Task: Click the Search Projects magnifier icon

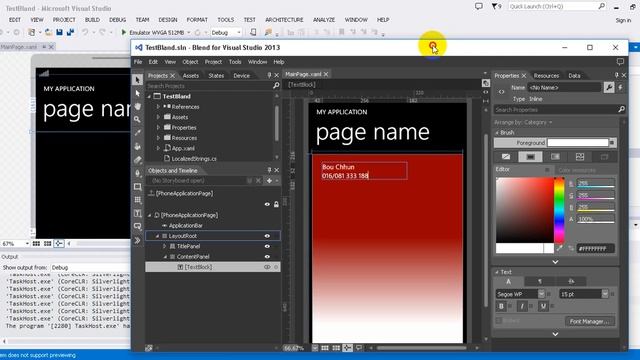Action: [276, 86]
